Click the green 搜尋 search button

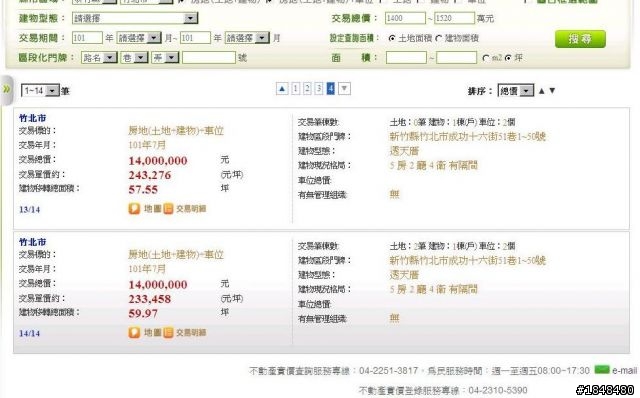[x=580, y=39]
